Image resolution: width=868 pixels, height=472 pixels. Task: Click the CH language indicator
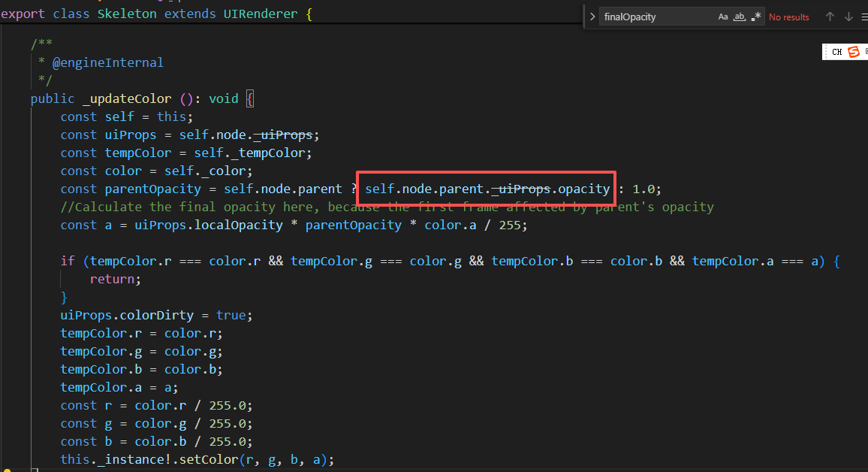point(836,52)
